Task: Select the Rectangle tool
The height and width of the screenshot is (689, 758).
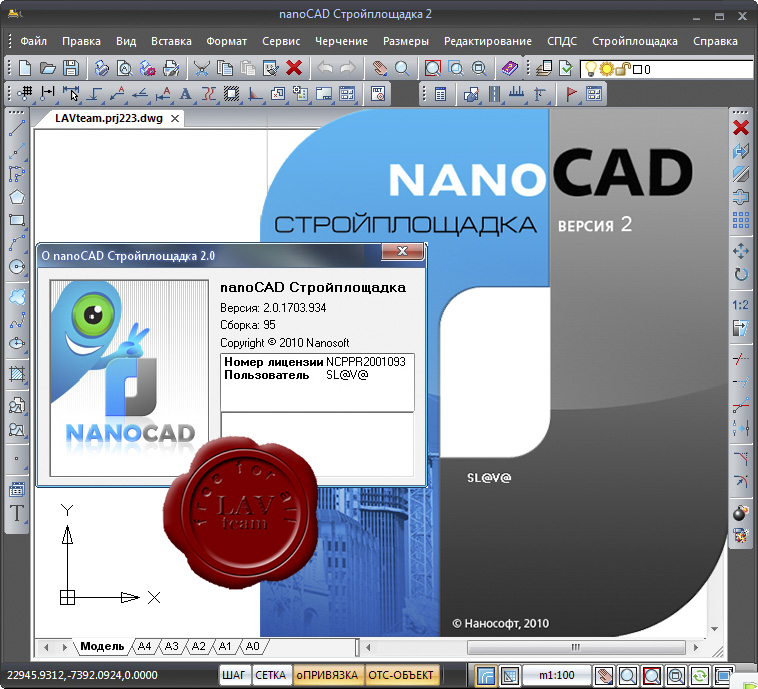Action: coord(16,220)
